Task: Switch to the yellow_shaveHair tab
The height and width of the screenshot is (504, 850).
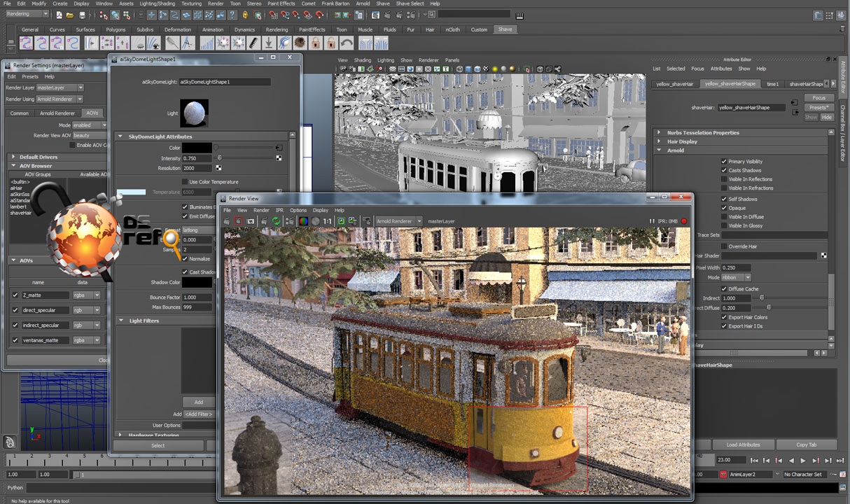Action: click(675, 84)
